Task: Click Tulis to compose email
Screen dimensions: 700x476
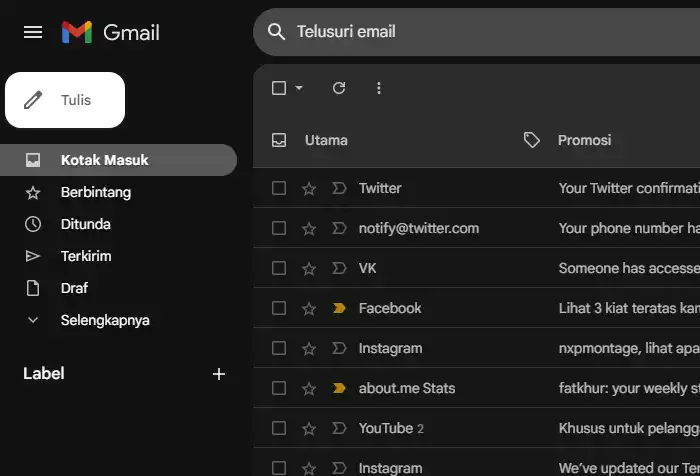Action: (65, 100)
